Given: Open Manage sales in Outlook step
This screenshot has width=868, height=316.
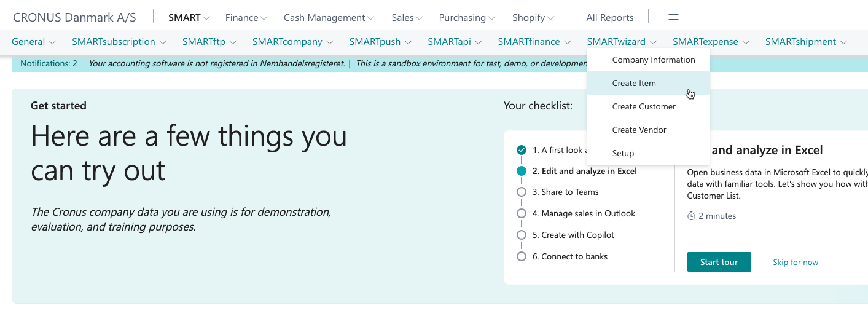Looking at the screenshot, I should [x=584, y=213].
